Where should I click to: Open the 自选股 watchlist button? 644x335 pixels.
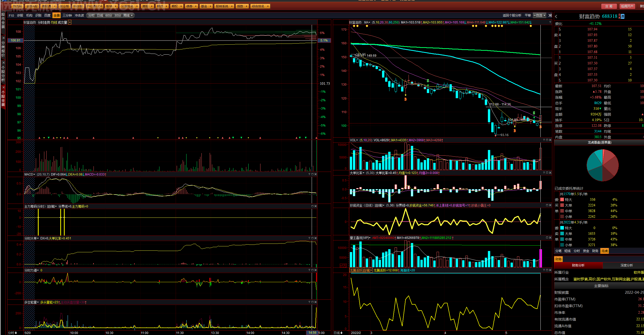click(x=18, y=6)
